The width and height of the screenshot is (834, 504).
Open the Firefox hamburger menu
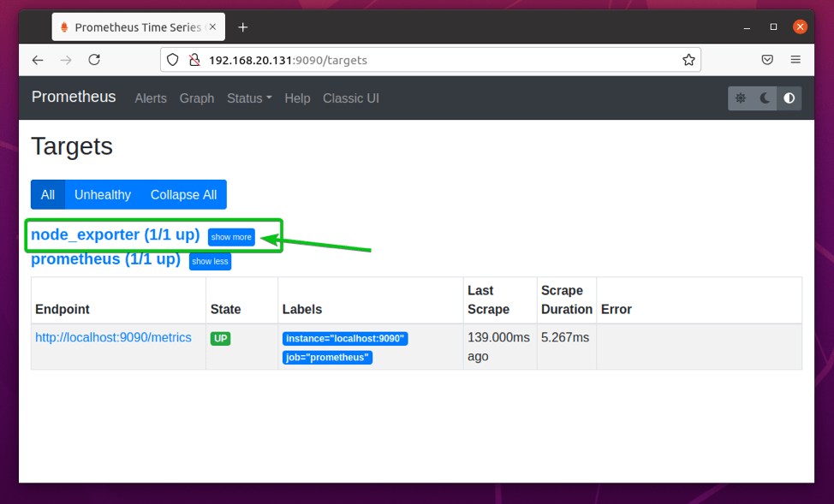tap(795, 60)
